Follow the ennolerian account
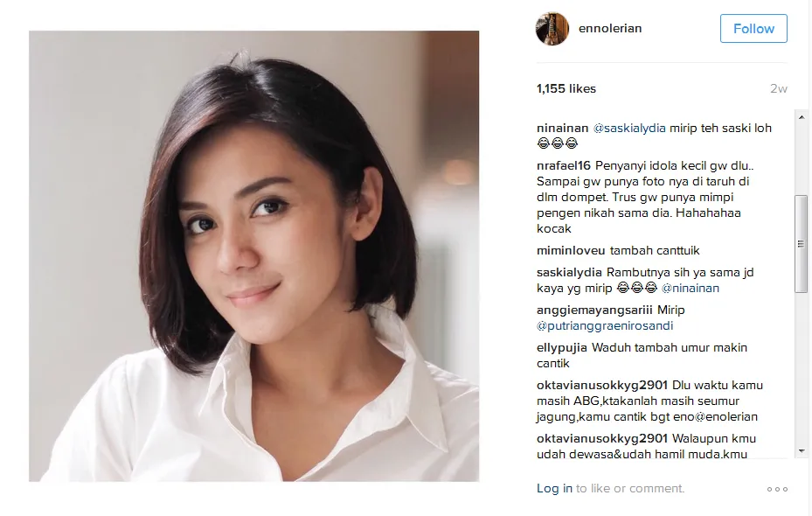 [x=753, y=29]
